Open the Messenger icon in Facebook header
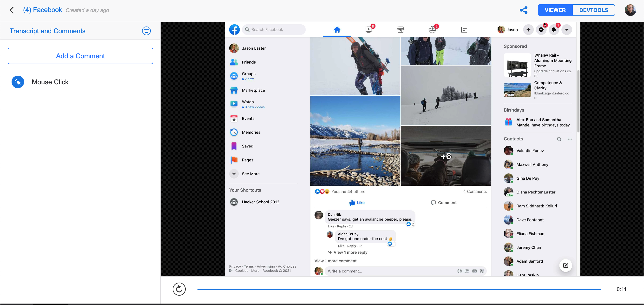Screen dimensions: 644x305 pyautogui.click(x=541, y=30)
